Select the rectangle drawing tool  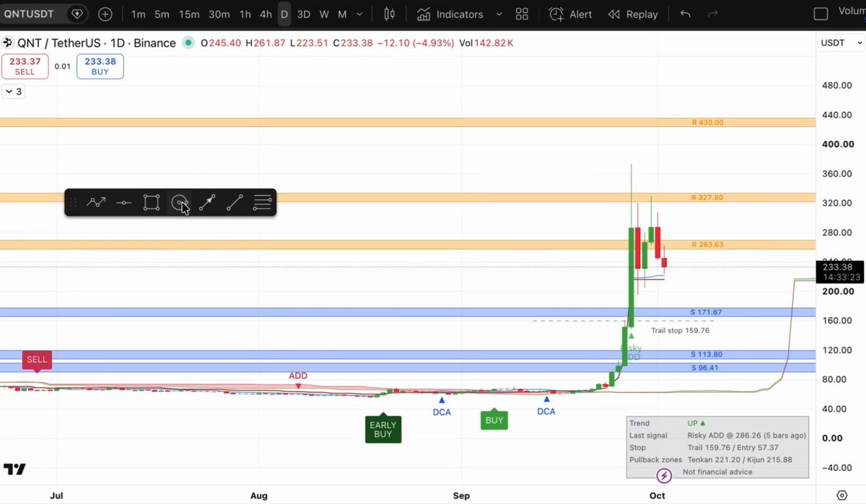click(x=151, y=203)
